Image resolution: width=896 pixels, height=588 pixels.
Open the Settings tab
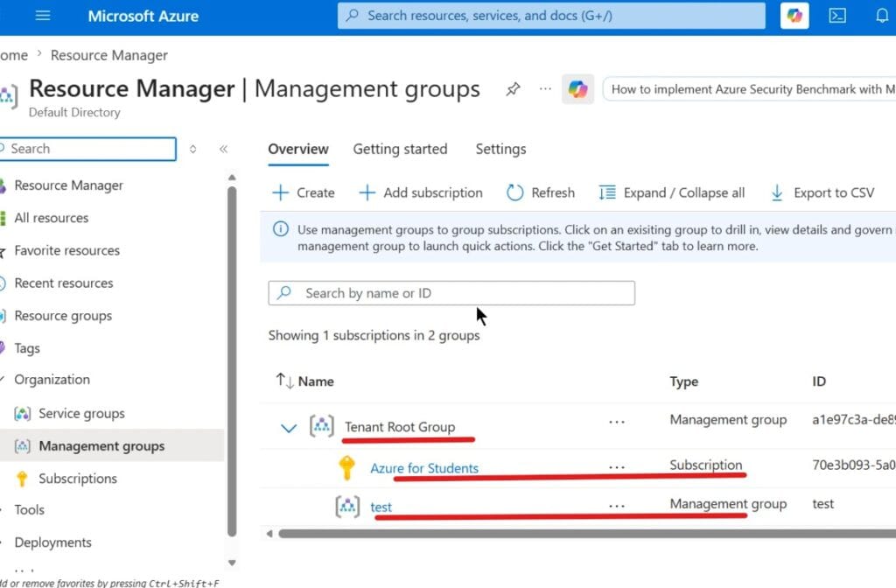coord(500,150)
